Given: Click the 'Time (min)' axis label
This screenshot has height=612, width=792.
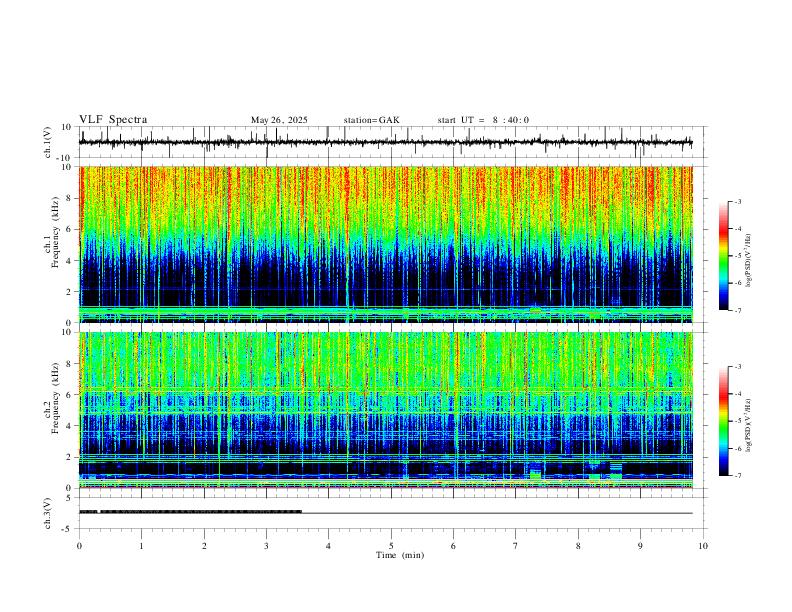Looking at the screenshot, I should pyautogui.click(x=400, y=555).
